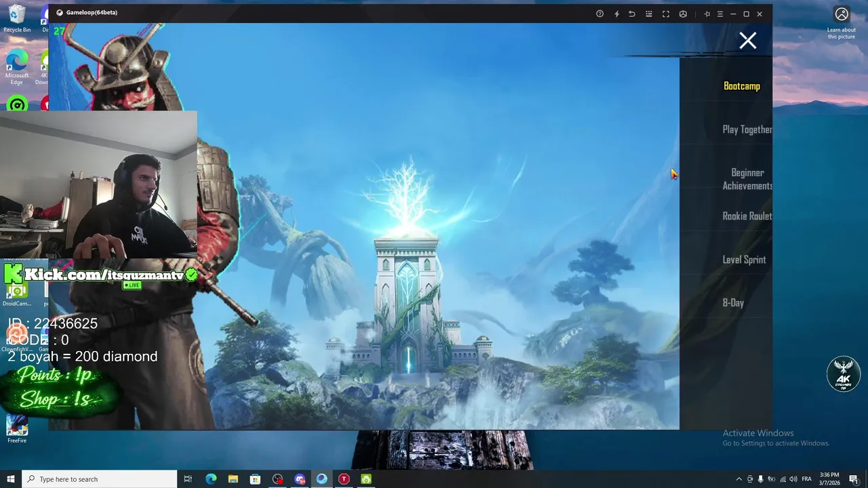Click the Kick.com/itsguzmantv banner
This screenshot has width=868, height=488.
coord(102,274)
